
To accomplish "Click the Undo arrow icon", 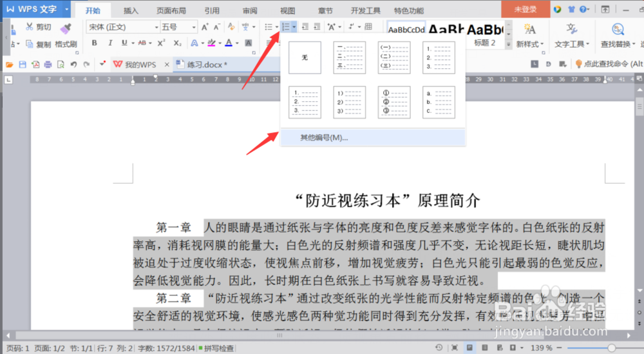I will pyautogui.click(x=73, y=64).
